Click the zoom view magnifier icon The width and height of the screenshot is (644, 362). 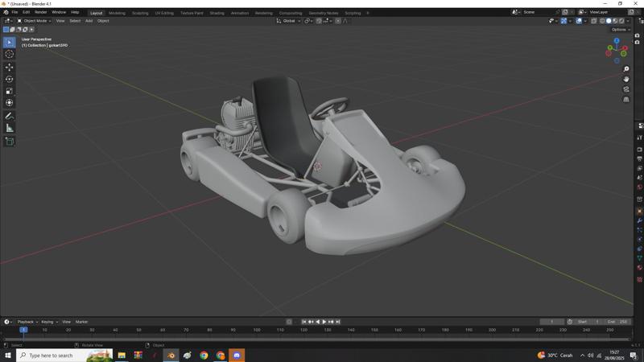coord(626,69)
